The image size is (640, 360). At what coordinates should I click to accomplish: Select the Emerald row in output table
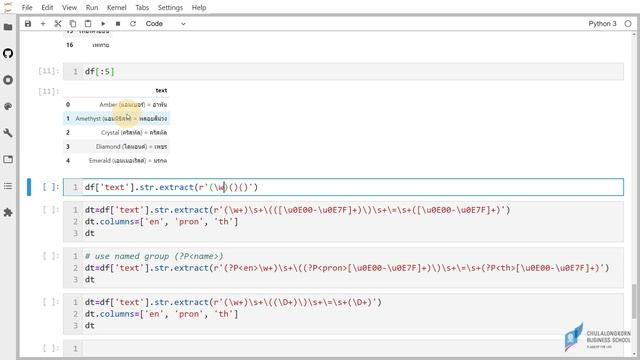click(116, 160)
